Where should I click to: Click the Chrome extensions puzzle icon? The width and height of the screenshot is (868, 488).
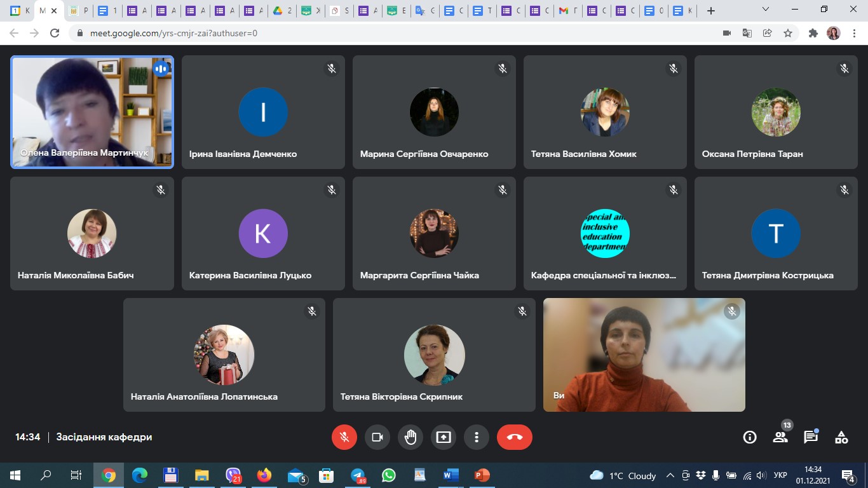(813, 33)
